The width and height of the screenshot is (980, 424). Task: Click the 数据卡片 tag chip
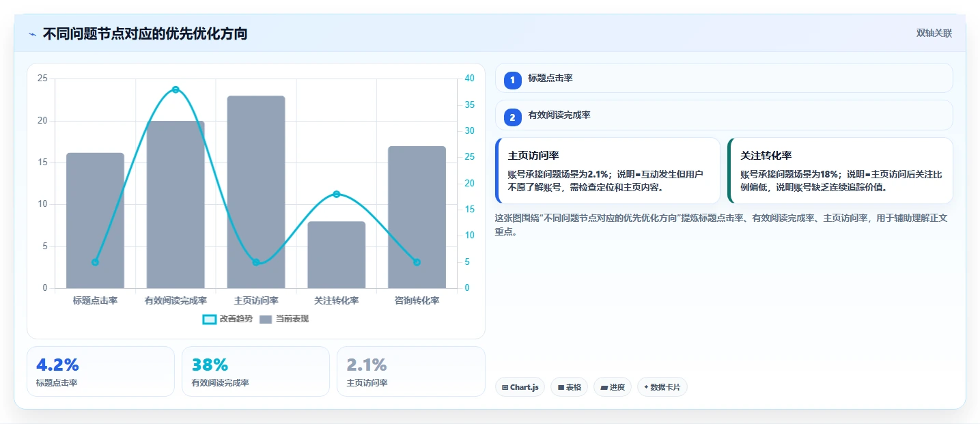click(x=662, y=387)
